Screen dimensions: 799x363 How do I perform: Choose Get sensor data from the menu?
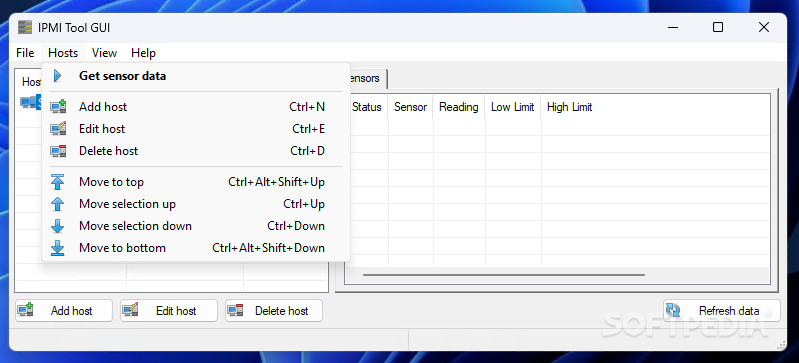196,76
